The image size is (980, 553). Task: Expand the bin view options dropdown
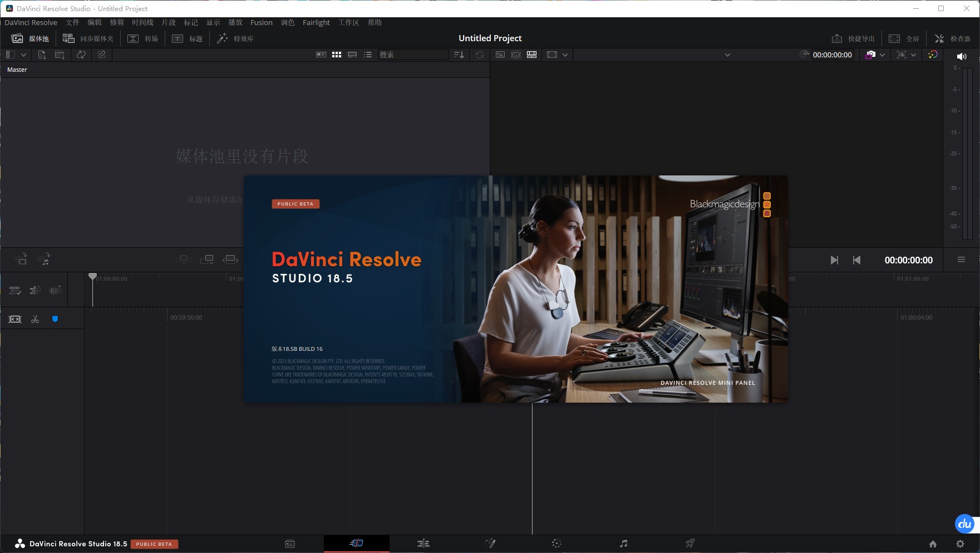pos(22,55)
